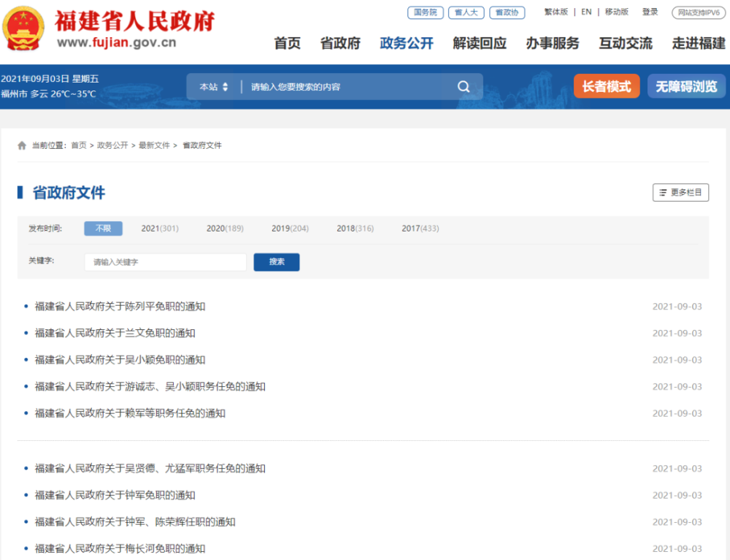
Task: Open notice about 钟军、陈荣辉任职
Action: pos(135,522)
